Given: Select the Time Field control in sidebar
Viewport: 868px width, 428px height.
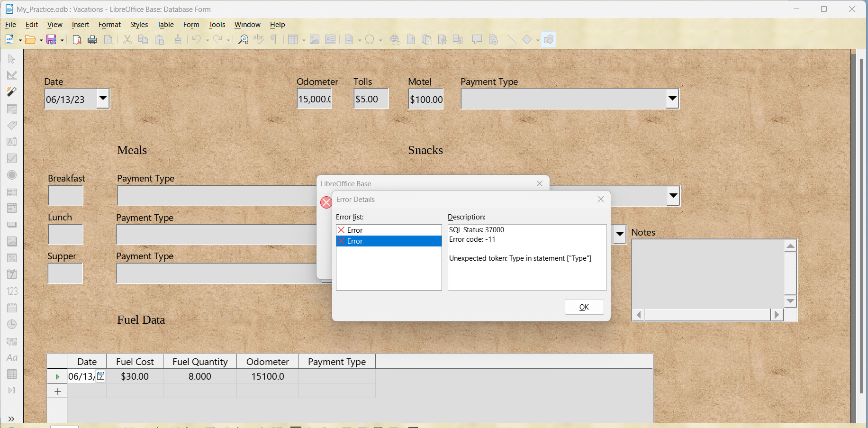Looking at the screenshot, I should point(12,324).
